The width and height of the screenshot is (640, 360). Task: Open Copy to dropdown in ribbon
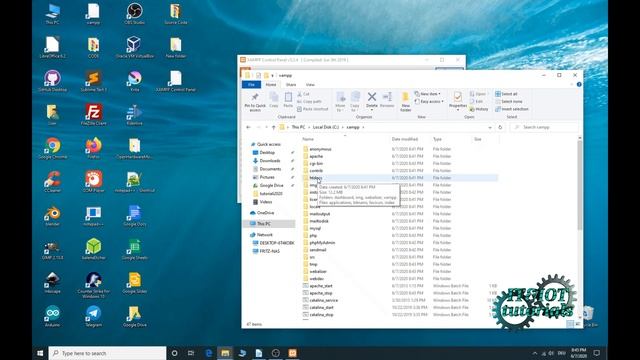pyautogui.click(x=355, y=101)
